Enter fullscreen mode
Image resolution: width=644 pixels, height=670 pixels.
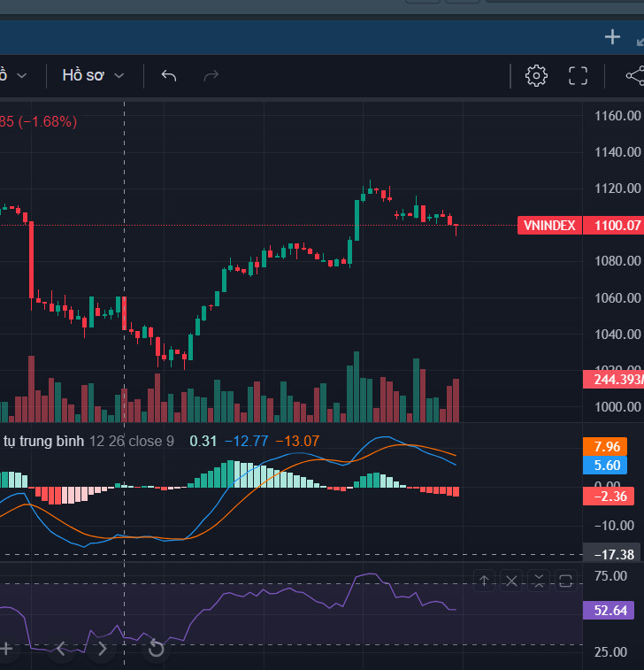coord(578,76)
